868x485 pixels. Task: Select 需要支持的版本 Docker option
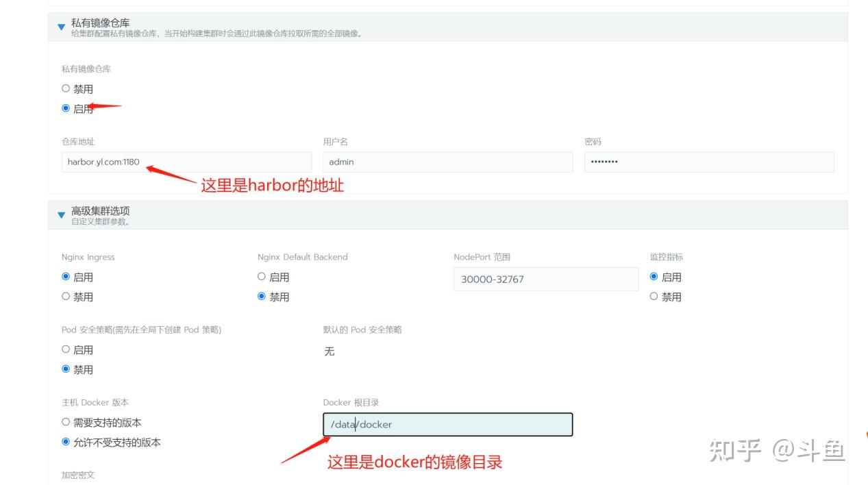pyautogui.click(x=66, y=422)
